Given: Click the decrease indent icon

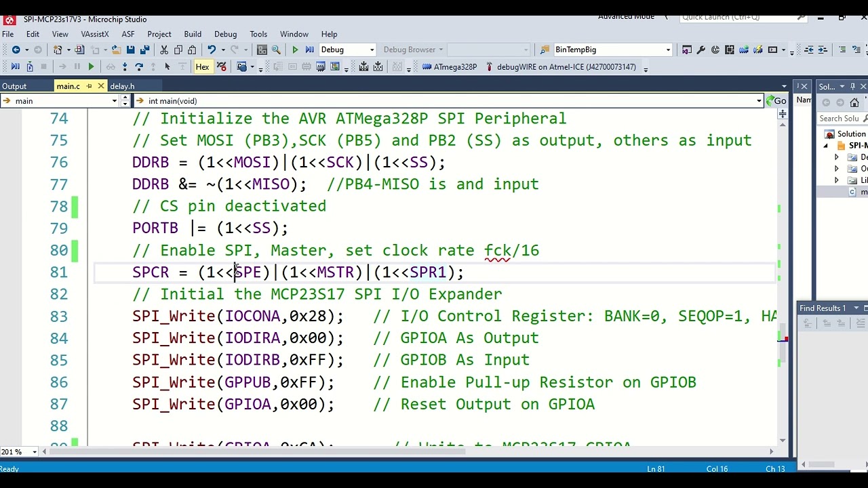Looking at the screenshot, I should pos(809,49).
